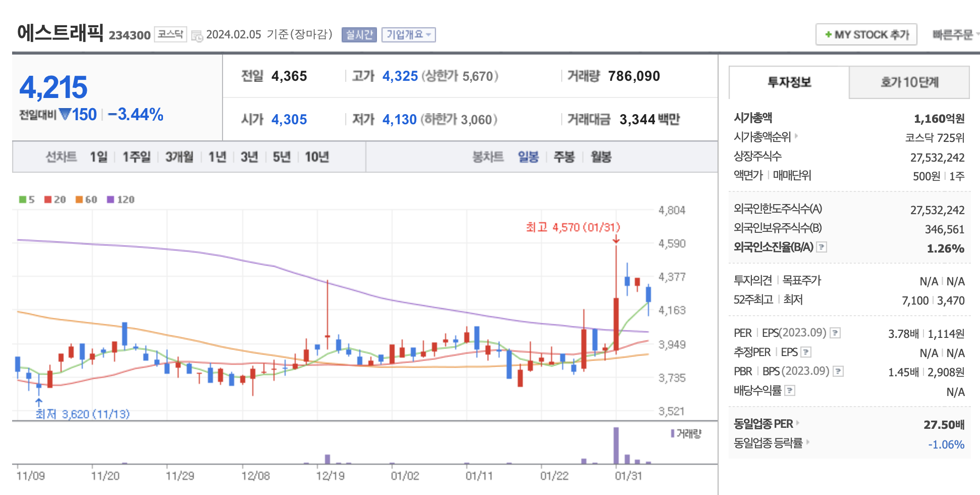Select the 1주일 line chart period
This screenshot has width=980, height=495.
[137, 157]
